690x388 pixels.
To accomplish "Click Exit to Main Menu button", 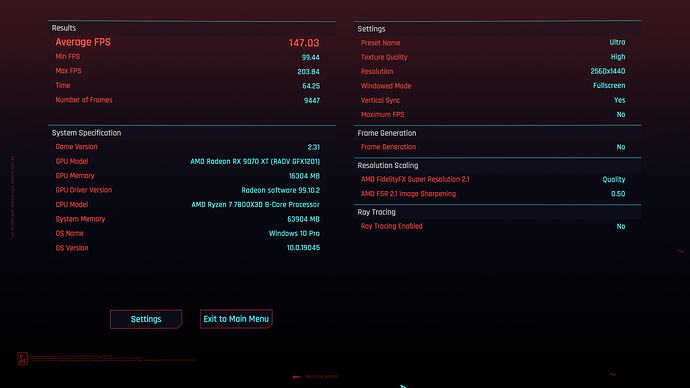I will click(x=236, y=319).
